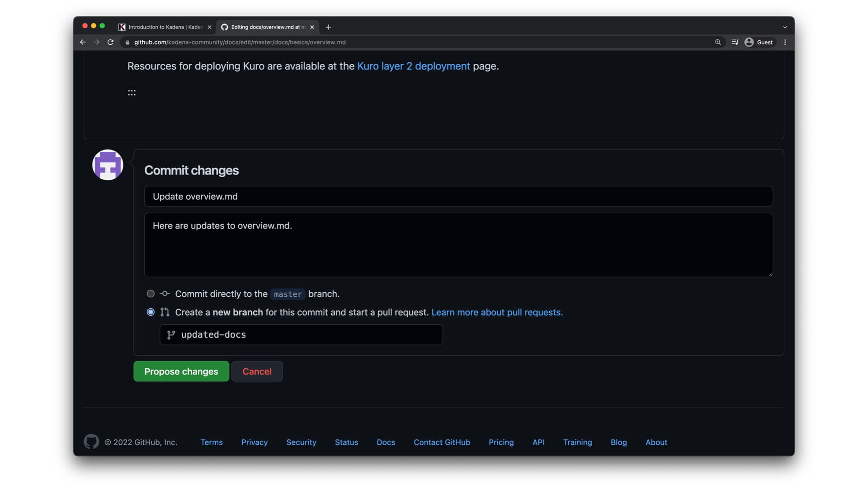Click the master branch label
The width and height of the screenshot is (868, 488).
tap(288, 294)
